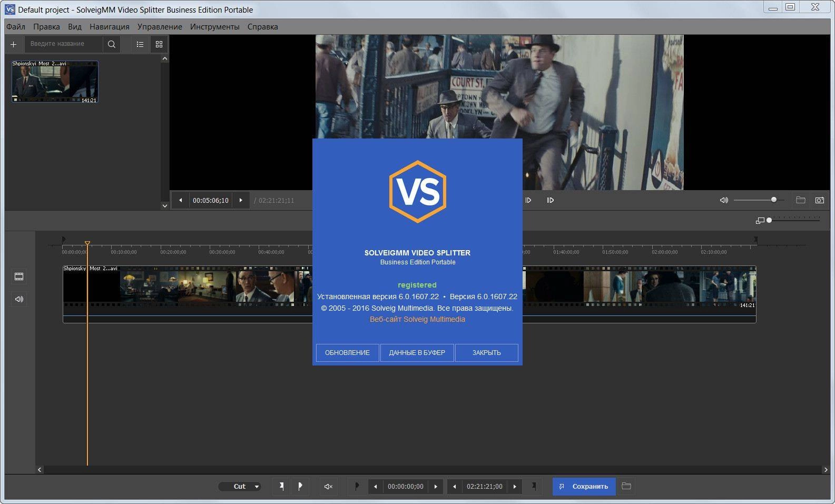Toggle the video track filmstrip icon

(19, 276)
